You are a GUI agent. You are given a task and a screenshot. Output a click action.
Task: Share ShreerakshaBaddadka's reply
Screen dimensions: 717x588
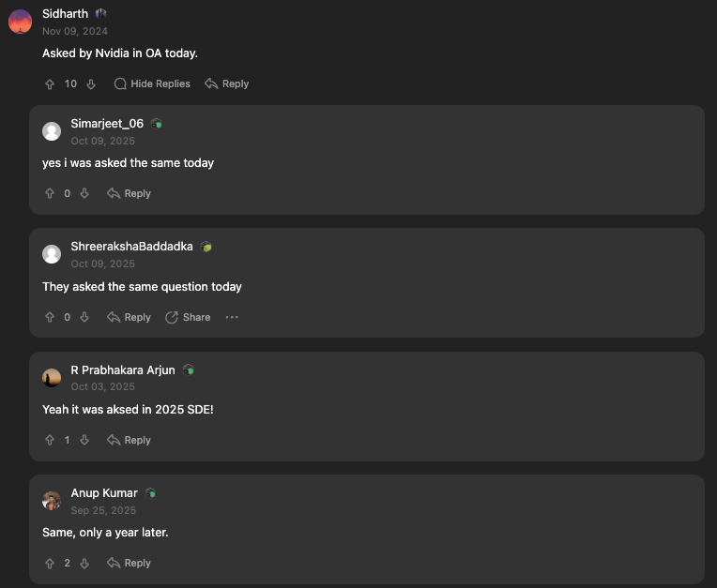click(188, 317)
